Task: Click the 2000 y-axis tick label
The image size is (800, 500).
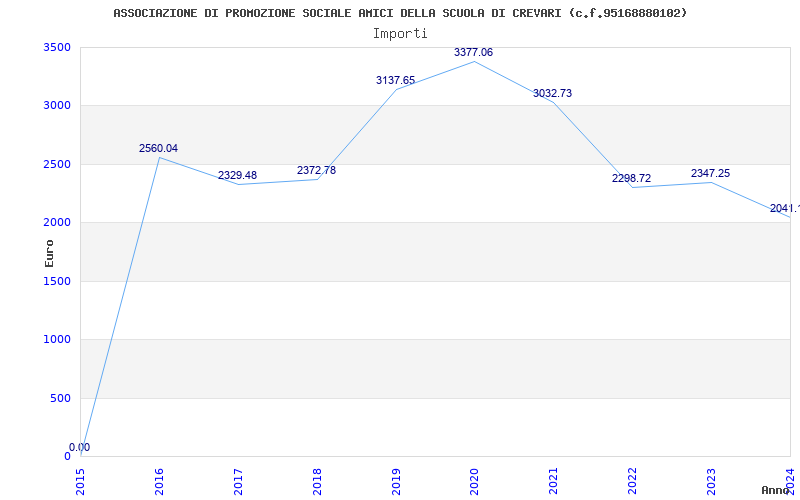Action: (x=57, y=222)
